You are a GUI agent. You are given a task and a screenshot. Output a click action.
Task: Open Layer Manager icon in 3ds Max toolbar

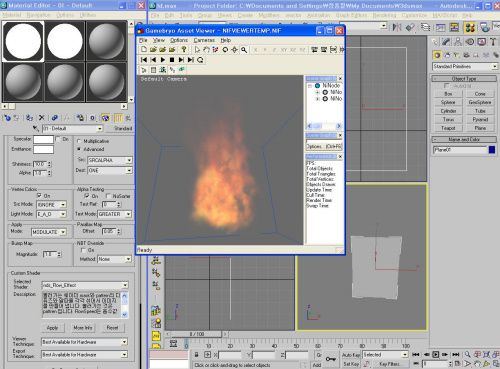tap(425, 27)
